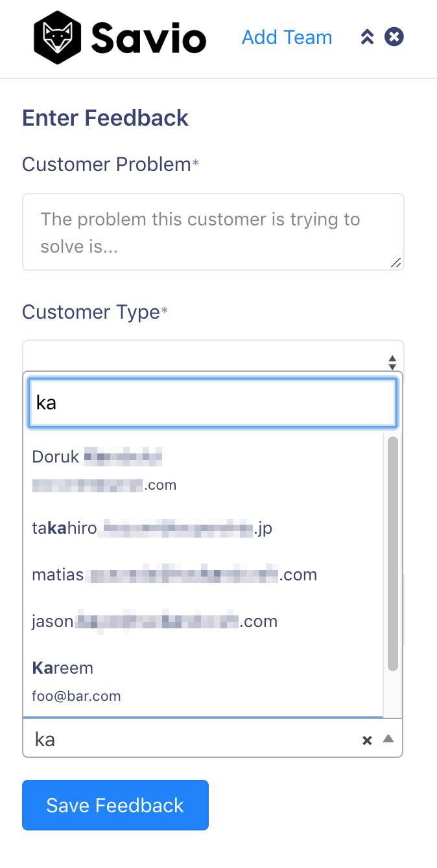Click the Customer Type select box
The width and height of the screenshot is (437, 868).
click(213, 356)
